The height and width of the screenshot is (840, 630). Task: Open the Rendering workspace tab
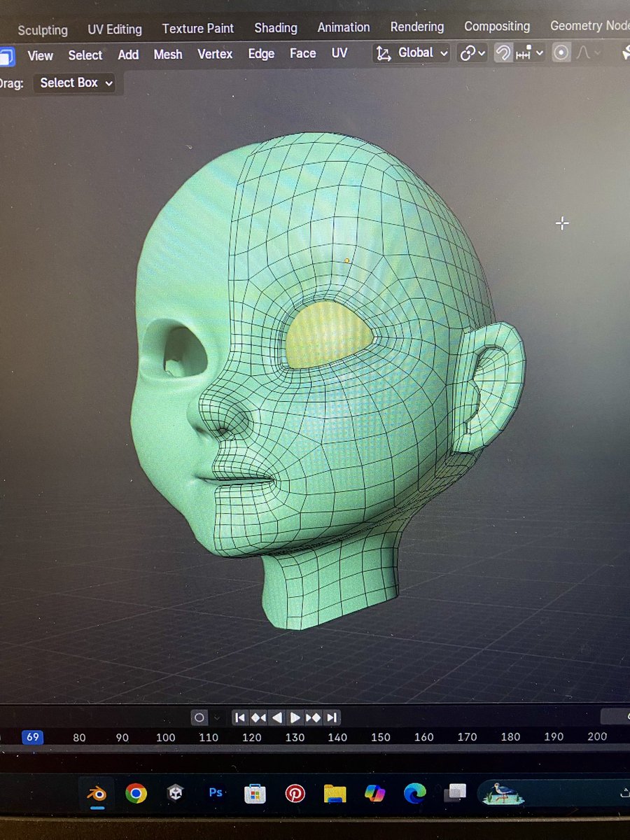pos(417,27)
